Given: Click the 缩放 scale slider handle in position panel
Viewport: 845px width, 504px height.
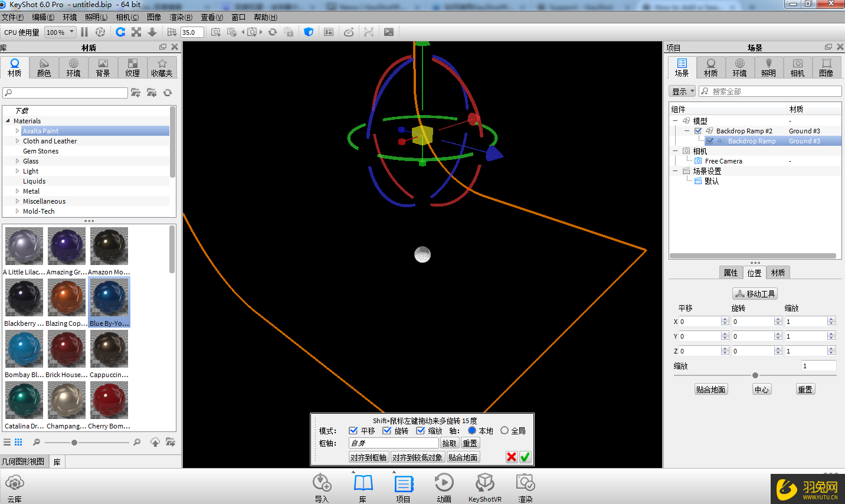Looking at the screenshot, I should pos(755,375).
